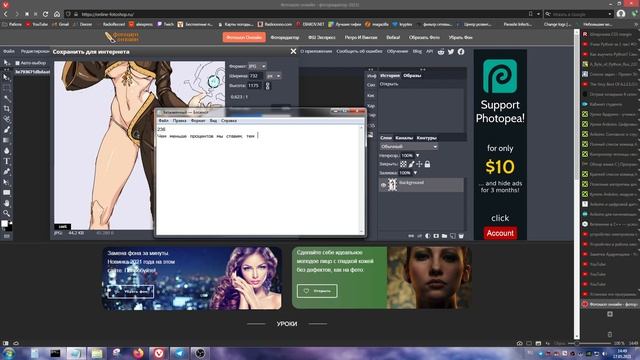
Task: Expand the opacity 100% arrow
Action: click(x=418, y=156)
